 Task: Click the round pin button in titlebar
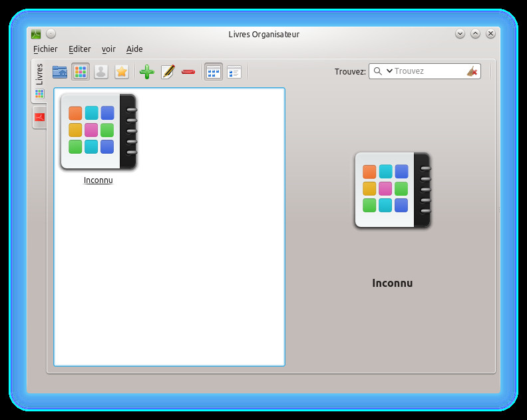coord(51,34)
